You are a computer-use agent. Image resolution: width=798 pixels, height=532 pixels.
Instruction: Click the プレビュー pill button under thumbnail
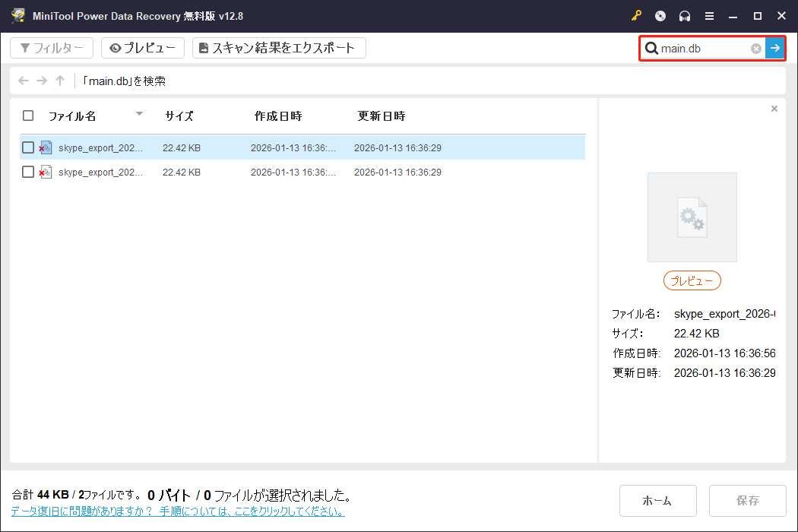tap(692, 280)
